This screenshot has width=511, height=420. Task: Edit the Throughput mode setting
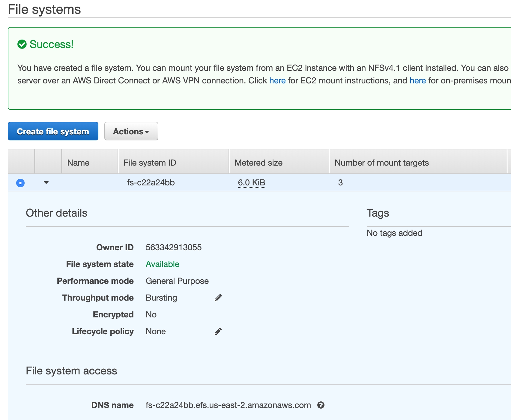coord(218,298)
